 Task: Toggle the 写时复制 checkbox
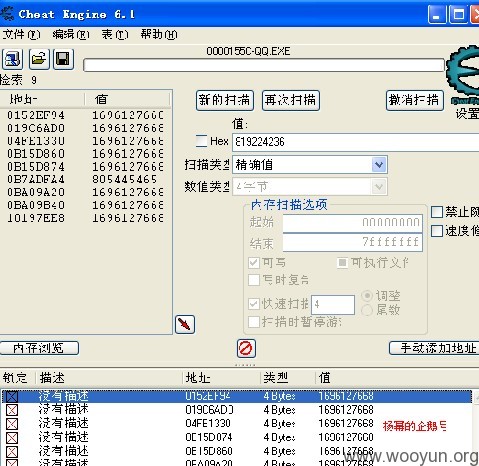(254, 280)
